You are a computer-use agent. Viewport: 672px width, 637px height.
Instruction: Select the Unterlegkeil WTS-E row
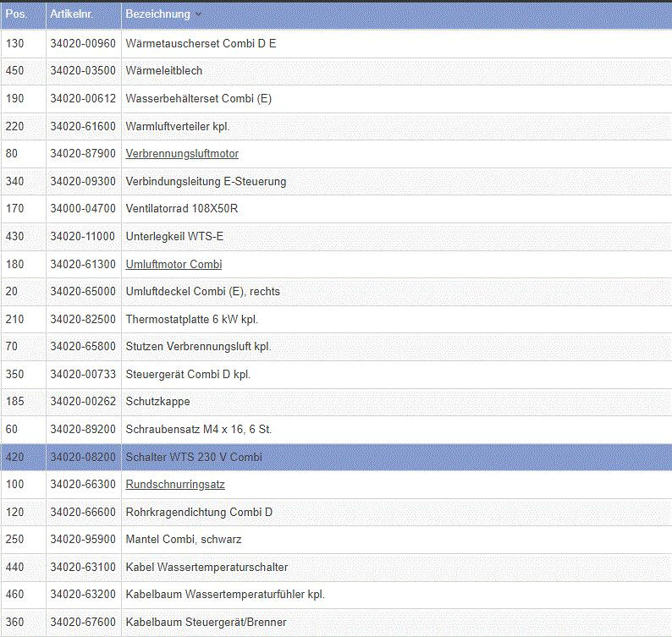(174, 236)
